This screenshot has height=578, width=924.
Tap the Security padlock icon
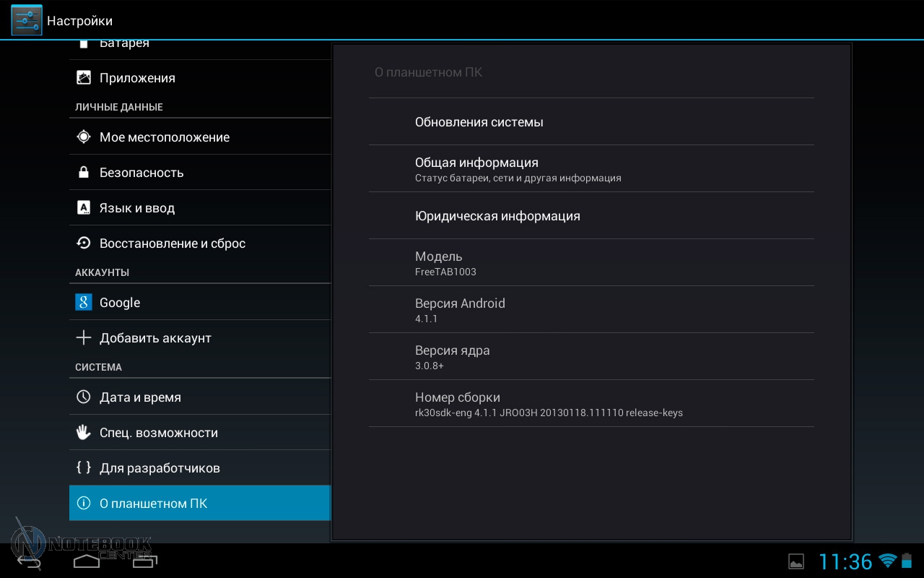coord(84,173)
